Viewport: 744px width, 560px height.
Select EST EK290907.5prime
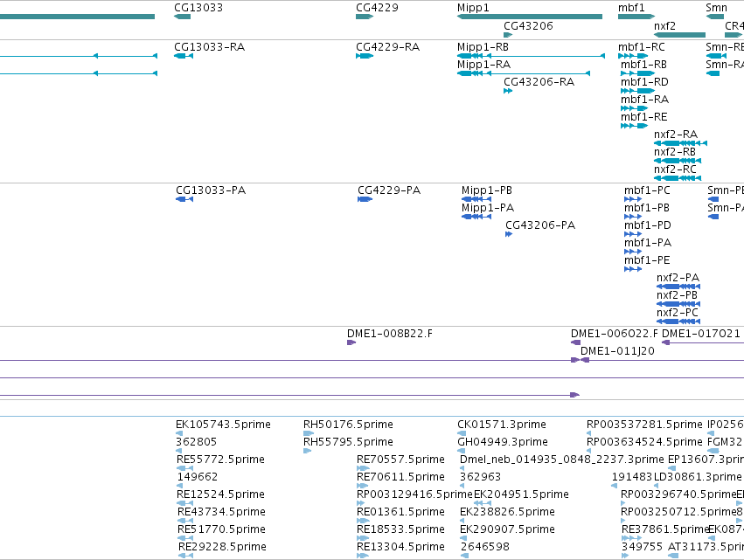[x=507, y=529]
